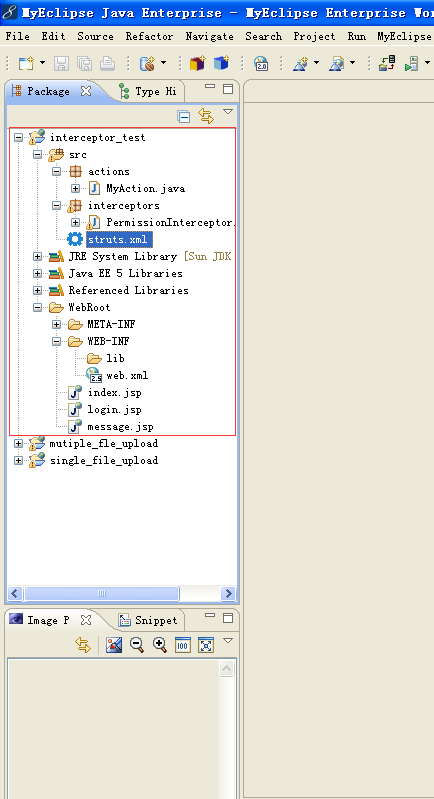The image size is (434, 799).
Task: Collapse the actions package node
Action: 57,172
